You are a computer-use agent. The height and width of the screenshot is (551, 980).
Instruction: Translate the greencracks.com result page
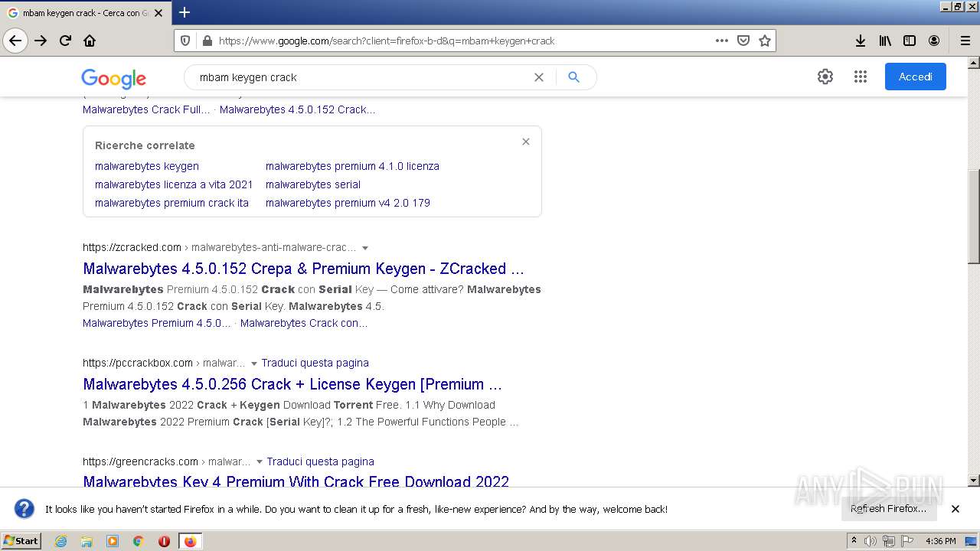[320, 461]
